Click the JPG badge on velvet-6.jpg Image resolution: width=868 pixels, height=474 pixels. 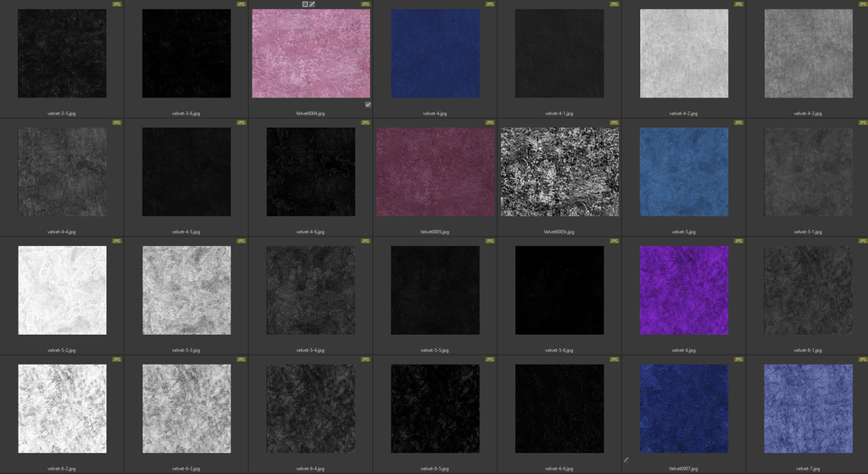coord(738,241)
